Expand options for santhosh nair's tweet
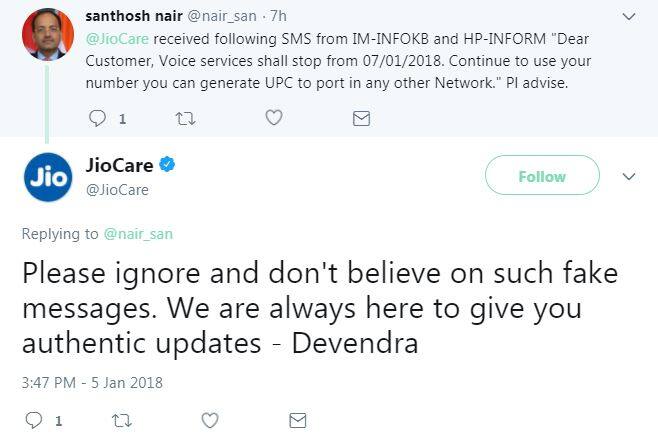The height and width of the screenshot is (444, 658). [629, 17]
